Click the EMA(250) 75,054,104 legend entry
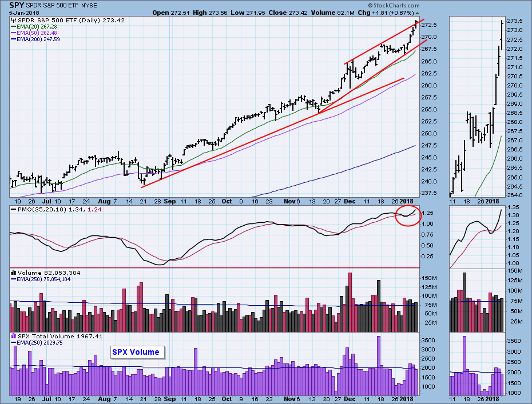This screenshot has height=404, width=532. (43, 279)
